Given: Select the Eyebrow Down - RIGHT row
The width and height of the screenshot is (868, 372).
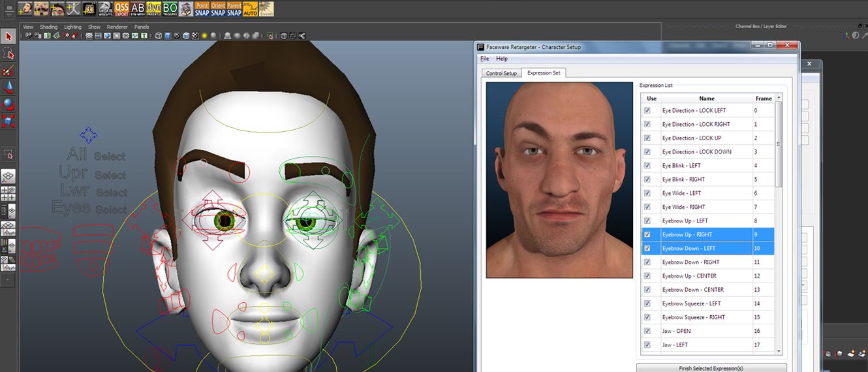Looking at the screenshot, I should click(x=708, y=262).
